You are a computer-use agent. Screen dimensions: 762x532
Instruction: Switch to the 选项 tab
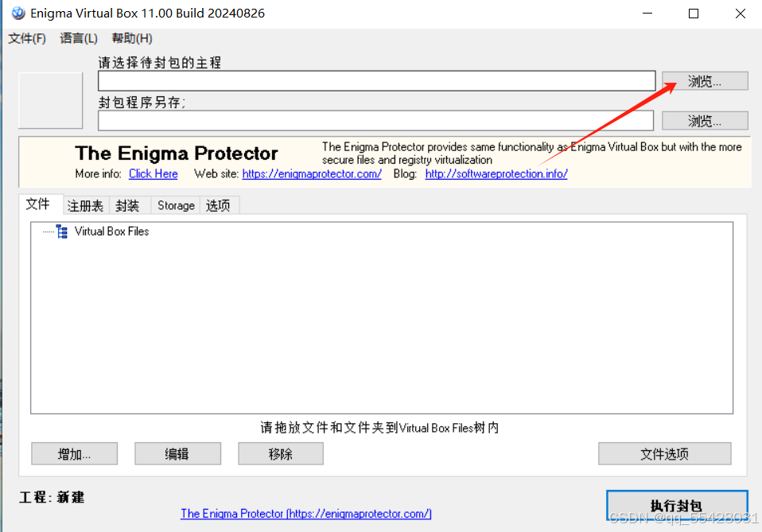click(218, 205)
